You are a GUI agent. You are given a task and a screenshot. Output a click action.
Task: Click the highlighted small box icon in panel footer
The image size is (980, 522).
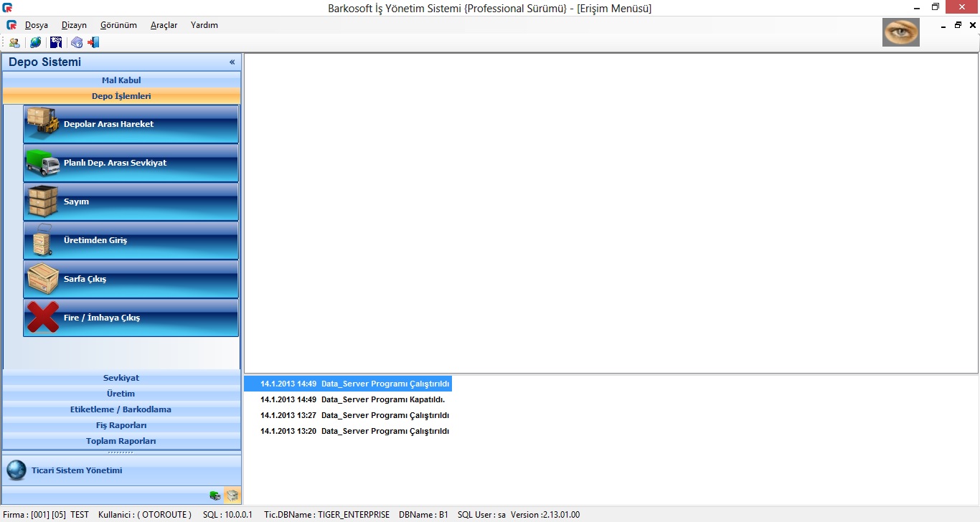[232, 495]
